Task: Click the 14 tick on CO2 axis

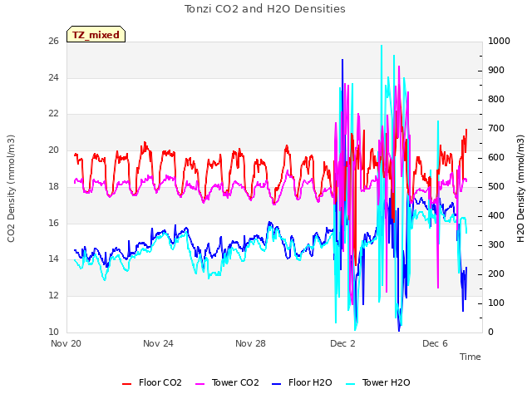Action: 53,259
